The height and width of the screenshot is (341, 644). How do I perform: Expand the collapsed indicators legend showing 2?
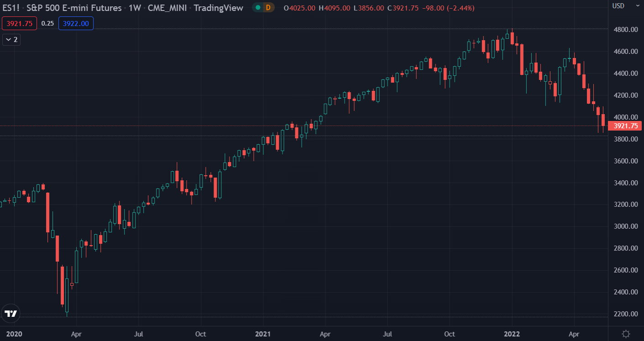point(11,40)
